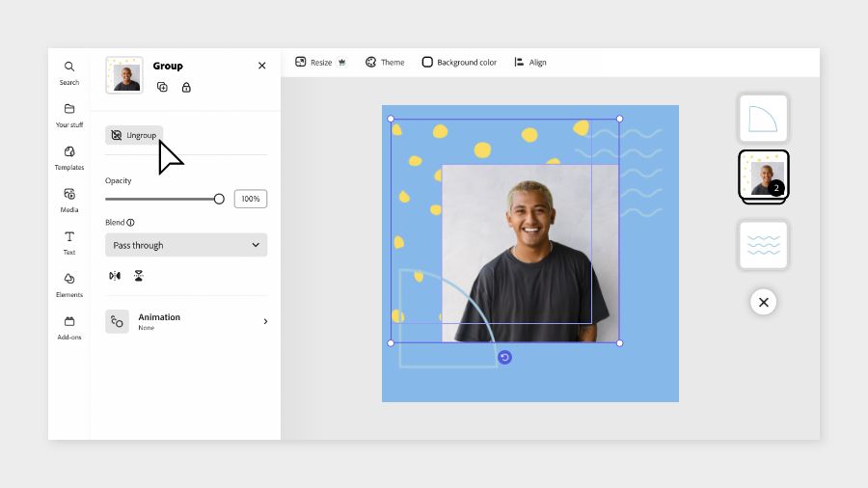
Task: Open the Media panel
Action: click(x=69, y=201)
